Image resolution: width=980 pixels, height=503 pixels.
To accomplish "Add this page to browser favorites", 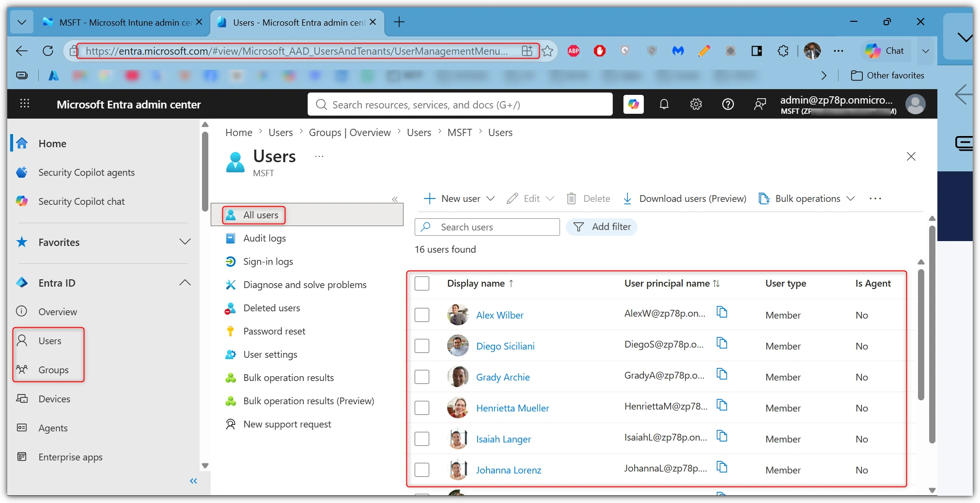I will click(x=547, y=51).
